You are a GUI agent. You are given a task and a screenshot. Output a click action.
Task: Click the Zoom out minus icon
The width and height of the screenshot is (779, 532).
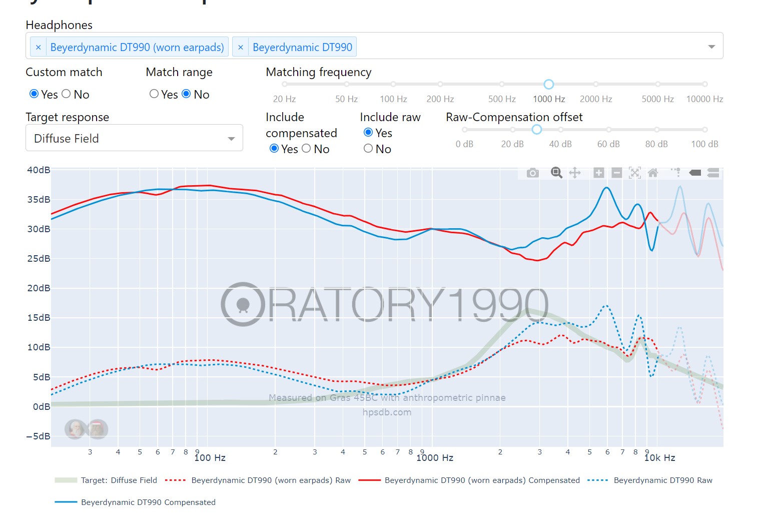(x=617, y=173)
